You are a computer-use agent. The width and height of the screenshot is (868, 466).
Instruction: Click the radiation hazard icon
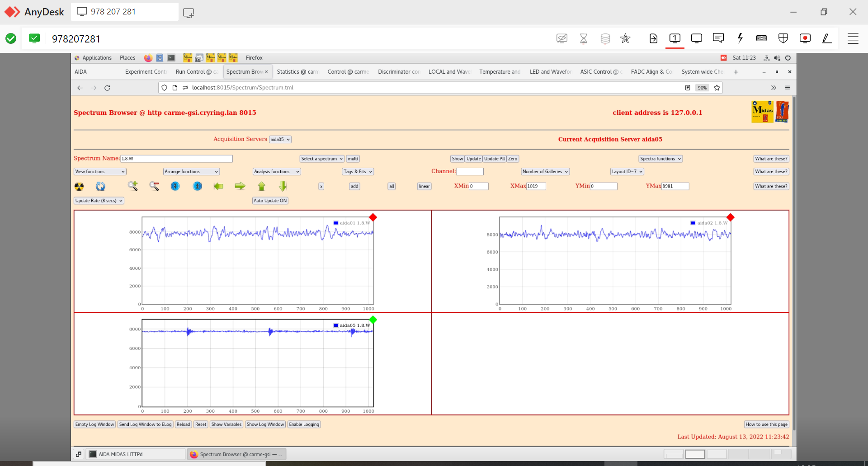(79, 186)
